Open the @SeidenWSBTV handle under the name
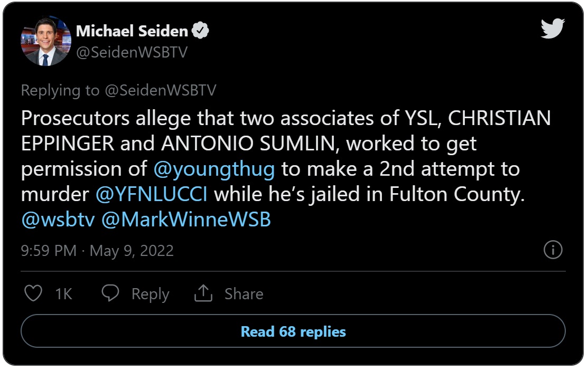 coord(132,52)
